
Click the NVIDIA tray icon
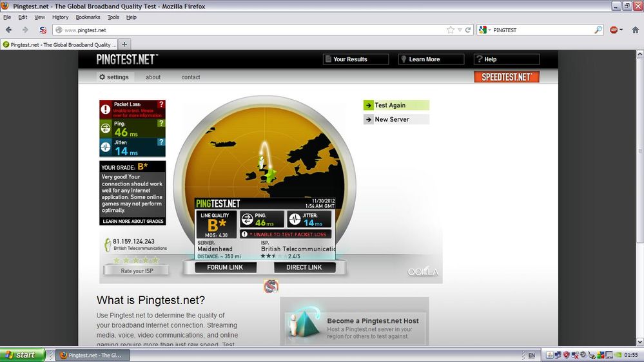618,355
